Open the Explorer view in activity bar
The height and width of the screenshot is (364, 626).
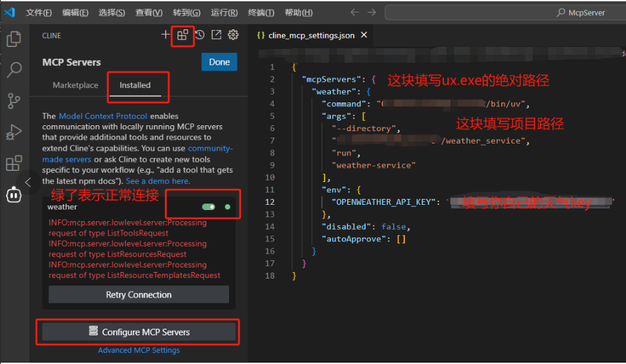pos(14,38)
